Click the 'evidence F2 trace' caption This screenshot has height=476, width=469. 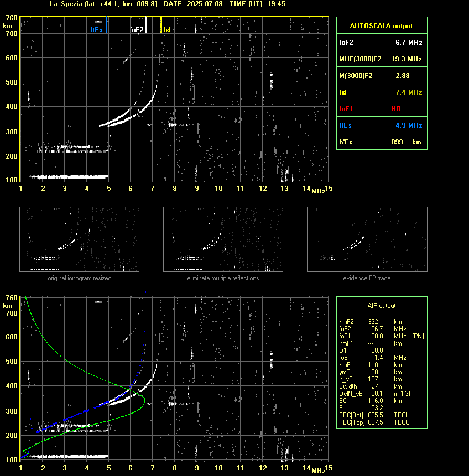[367, 278]
